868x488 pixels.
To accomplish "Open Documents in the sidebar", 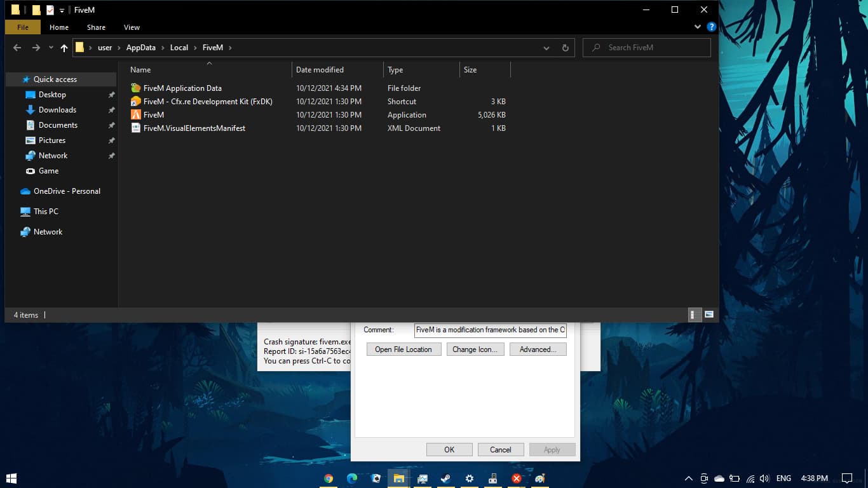I will point(58,125).
